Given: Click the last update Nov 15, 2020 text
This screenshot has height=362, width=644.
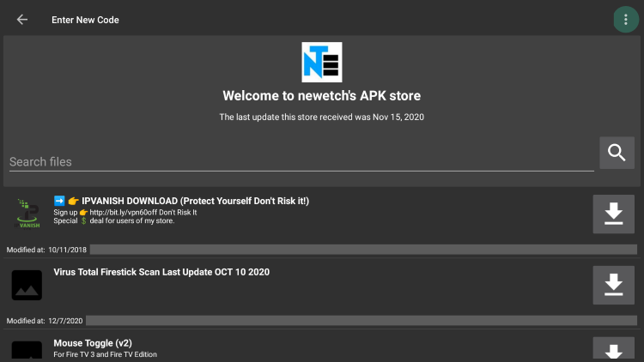Looking at the screenshot, I should (322, 117).
